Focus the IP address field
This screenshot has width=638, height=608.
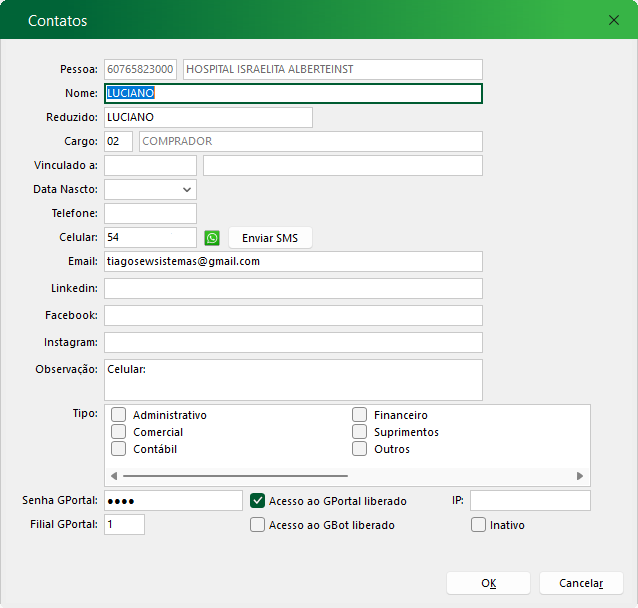pos(530,500)
